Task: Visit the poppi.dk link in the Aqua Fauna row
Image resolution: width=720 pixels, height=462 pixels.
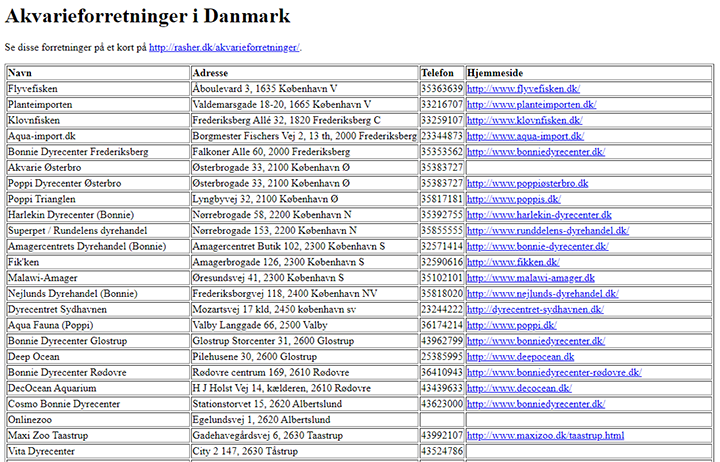Action: click(x=512, y=325)
